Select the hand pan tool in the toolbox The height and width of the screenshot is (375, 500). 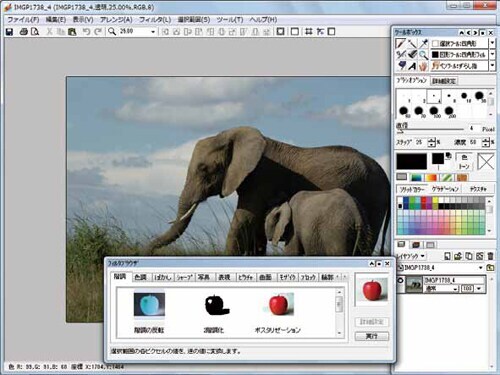(x=424, y=66)
